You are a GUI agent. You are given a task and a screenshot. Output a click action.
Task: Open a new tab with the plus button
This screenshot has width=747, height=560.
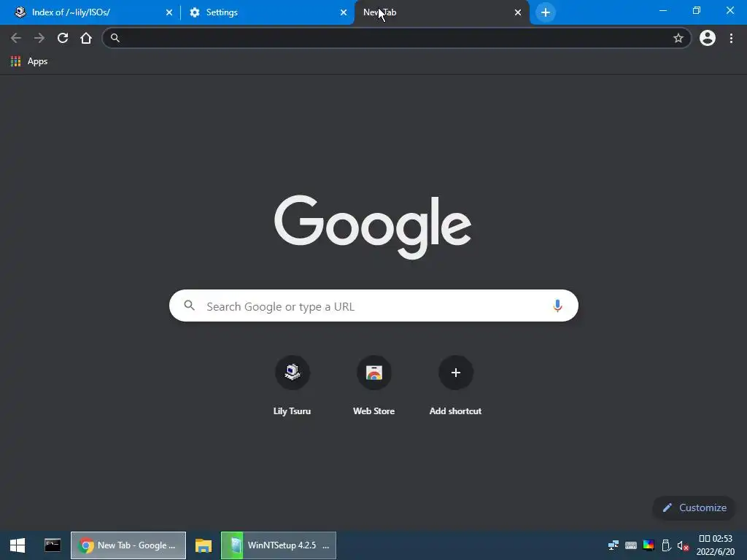click(x=546, y=12)
